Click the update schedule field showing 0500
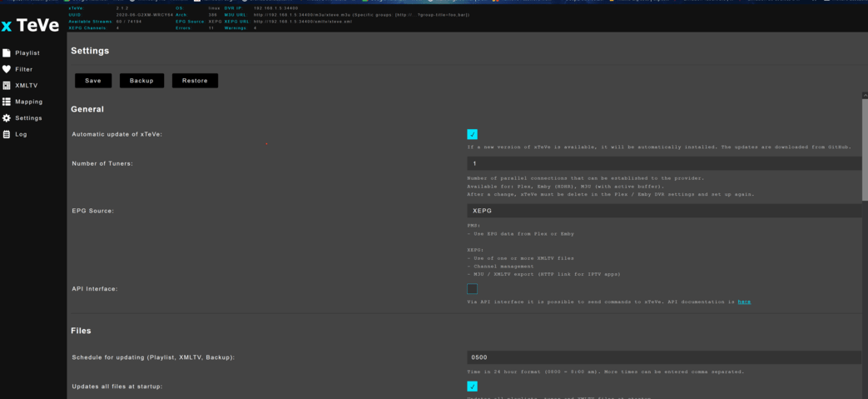 pos(664,357)
